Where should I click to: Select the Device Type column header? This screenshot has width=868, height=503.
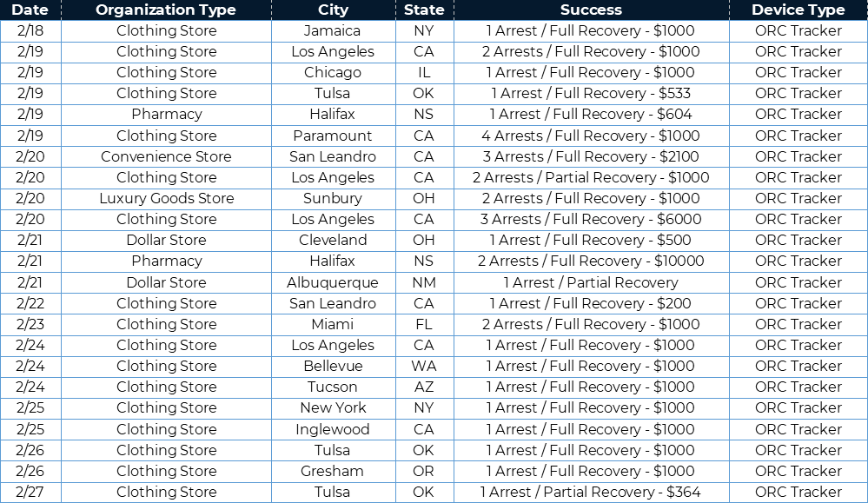tap(798, 10)
